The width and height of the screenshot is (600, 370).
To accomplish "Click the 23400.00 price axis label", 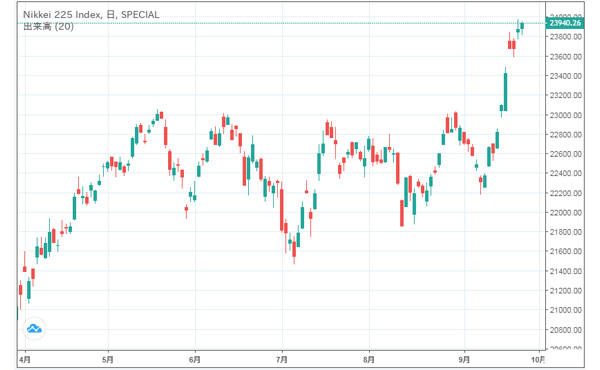I will click(566, 76).
